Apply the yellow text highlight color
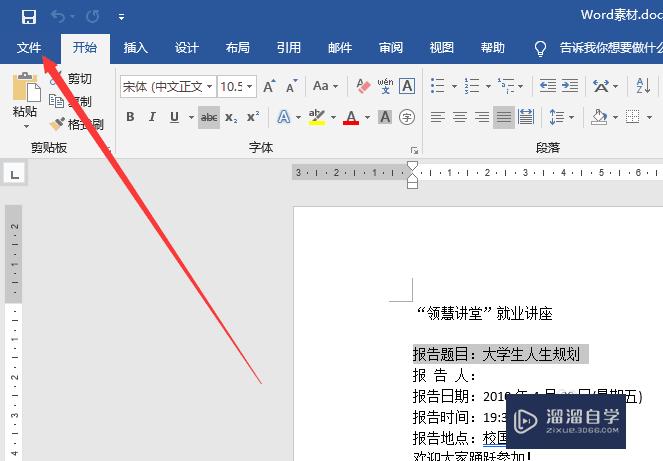The height and width of the screenshot is (461, 663). [317, 117]
